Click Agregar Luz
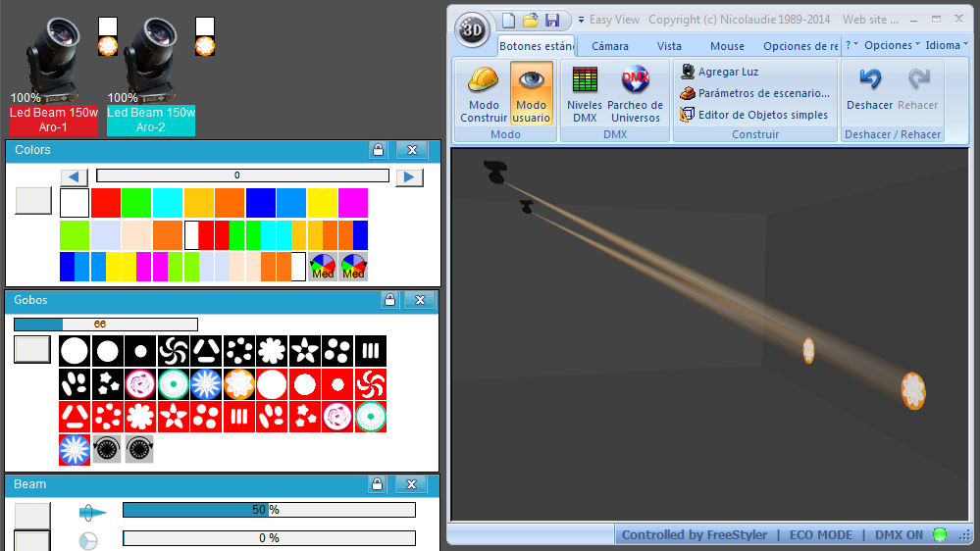 pos(720,72)
